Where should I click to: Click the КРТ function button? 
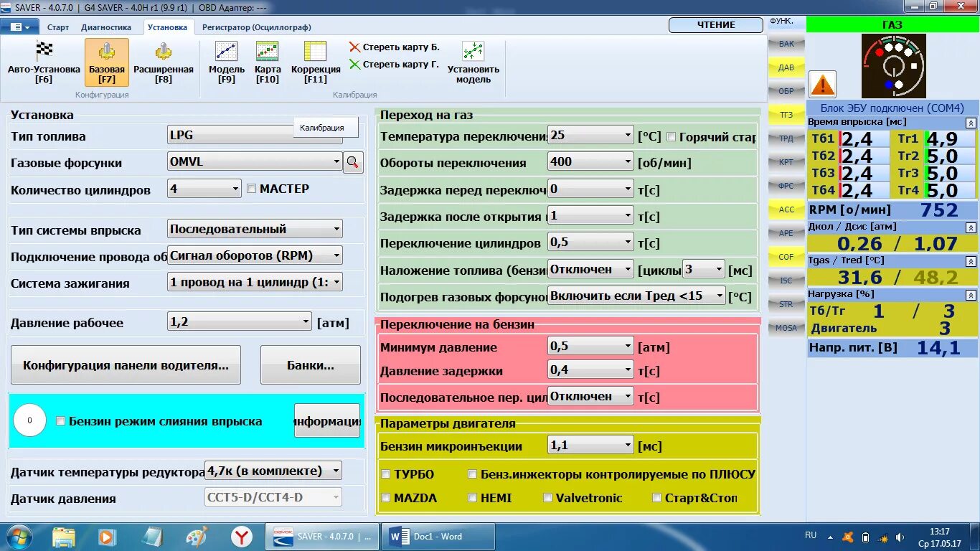point(786,162)
